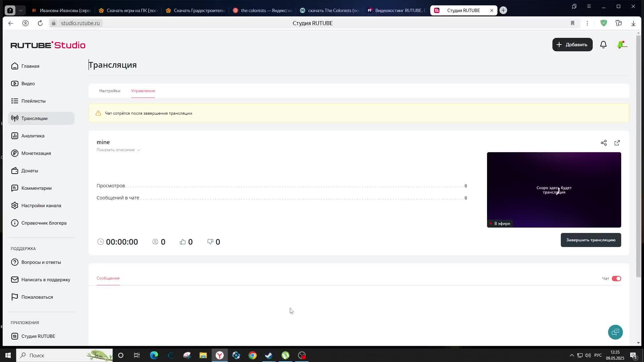The image size is (644, 362).
Task: Open stream in new window icon
Action: [617, 143]
